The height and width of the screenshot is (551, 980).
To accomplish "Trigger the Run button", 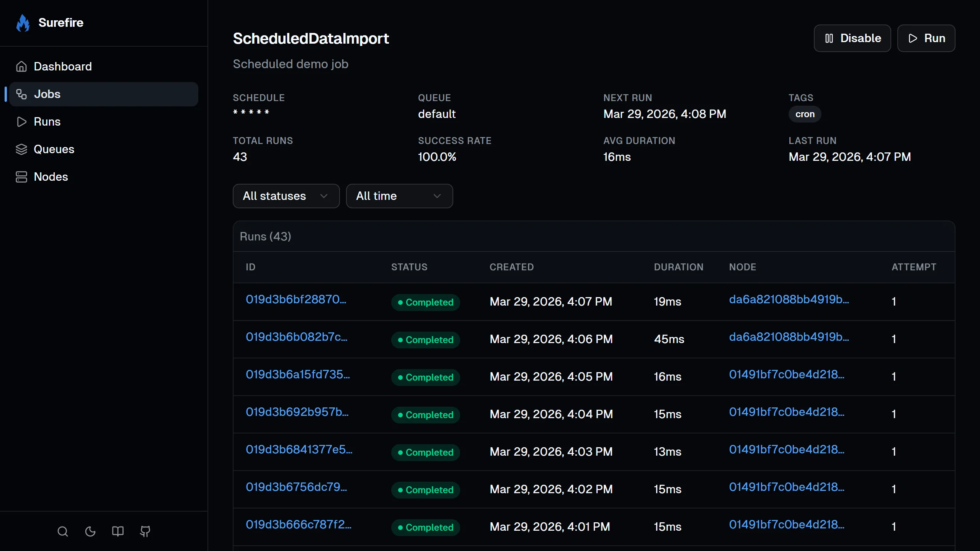I will 926,38.
